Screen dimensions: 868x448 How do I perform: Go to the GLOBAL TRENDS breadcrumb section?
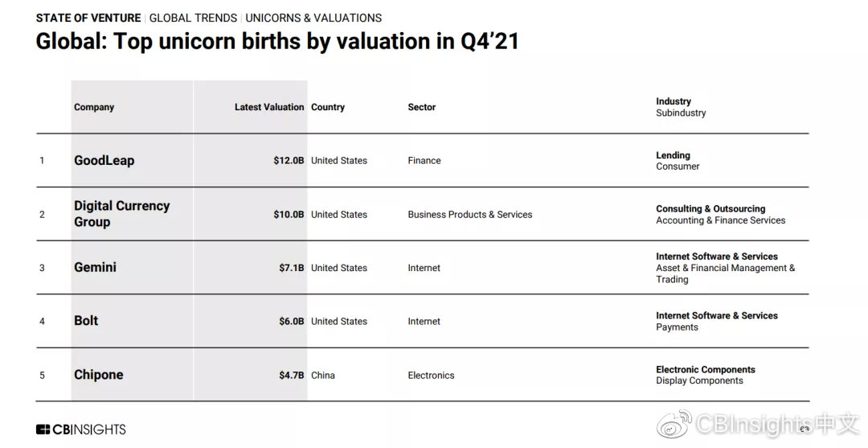click(193, 18)
